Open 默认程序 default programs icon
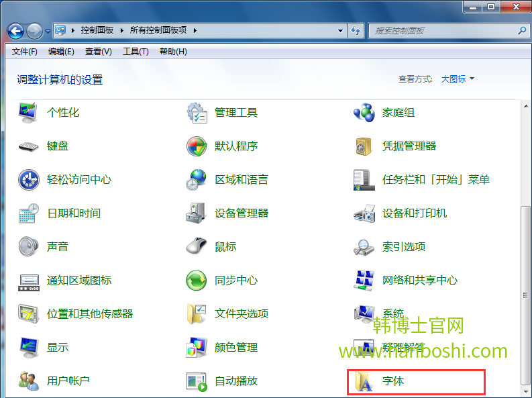532x398 pixels. click(x=197, y=146)
